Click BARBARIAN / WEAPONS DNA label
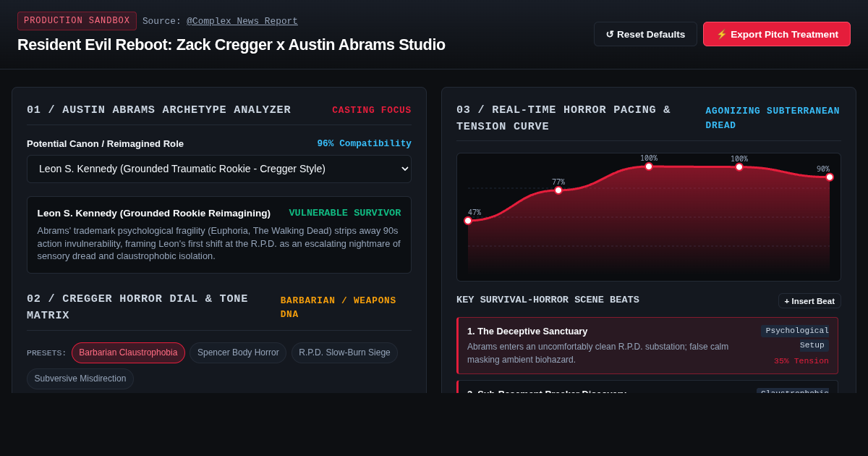This screenshot has width=868, height=456. click(x=339, y=307)
